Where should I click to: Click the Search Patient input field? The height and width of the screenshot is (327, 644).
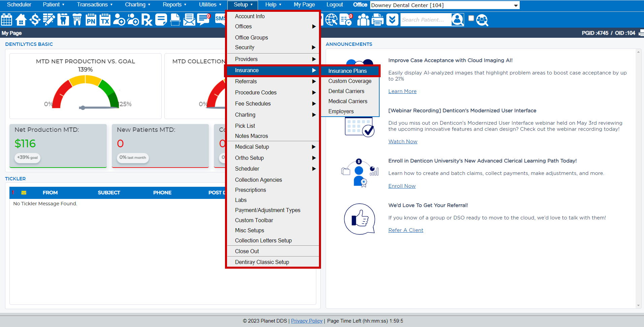426,20
